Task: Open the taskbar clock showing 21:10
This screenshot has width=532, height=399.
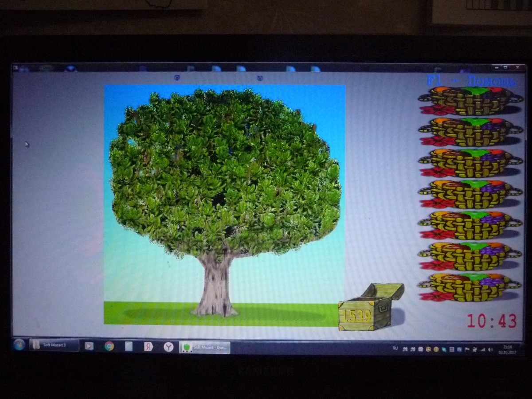Action: (x=507, y=350)
